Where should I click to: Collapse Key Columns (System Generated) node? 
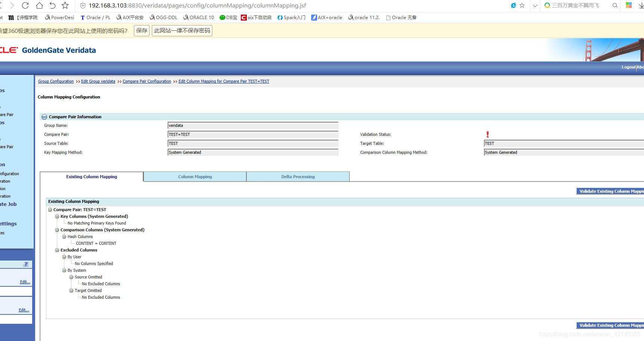[57, 216]
